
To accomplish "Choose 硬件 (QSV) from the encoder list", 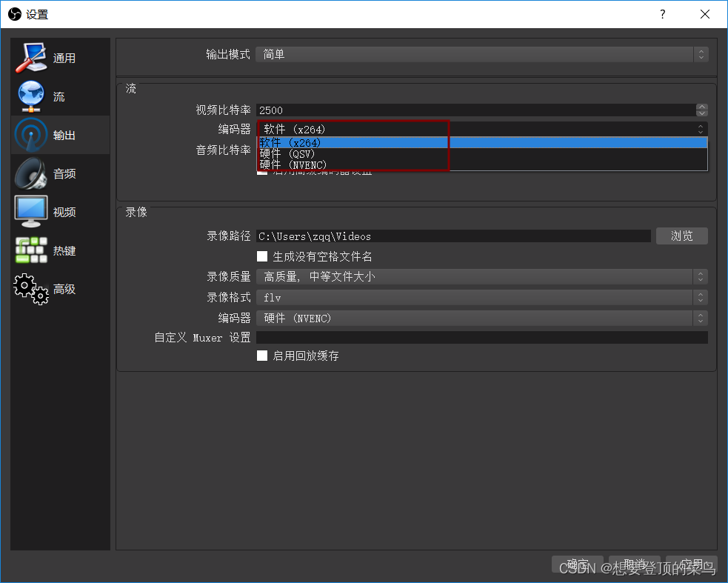I will point(482,154).
